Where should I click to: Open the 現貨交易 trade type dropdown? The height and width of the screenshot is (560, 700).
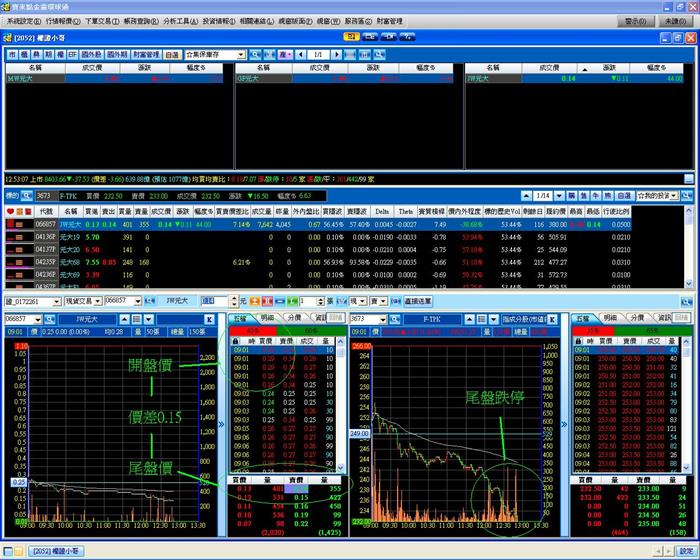(x=98, y=301)
